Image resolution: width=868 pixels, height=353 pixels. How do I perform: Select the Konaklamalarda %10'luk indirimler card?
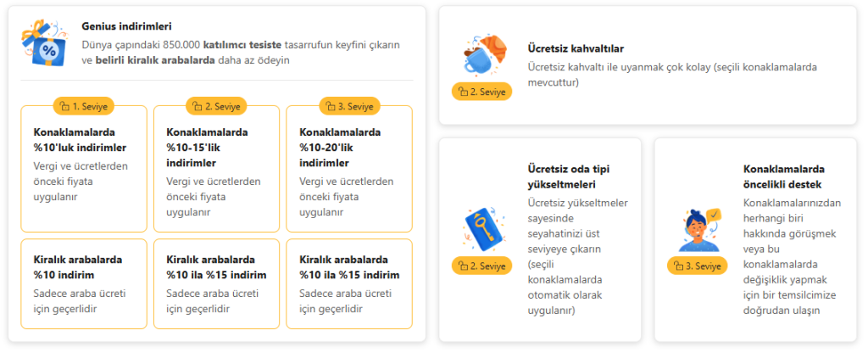84,169
